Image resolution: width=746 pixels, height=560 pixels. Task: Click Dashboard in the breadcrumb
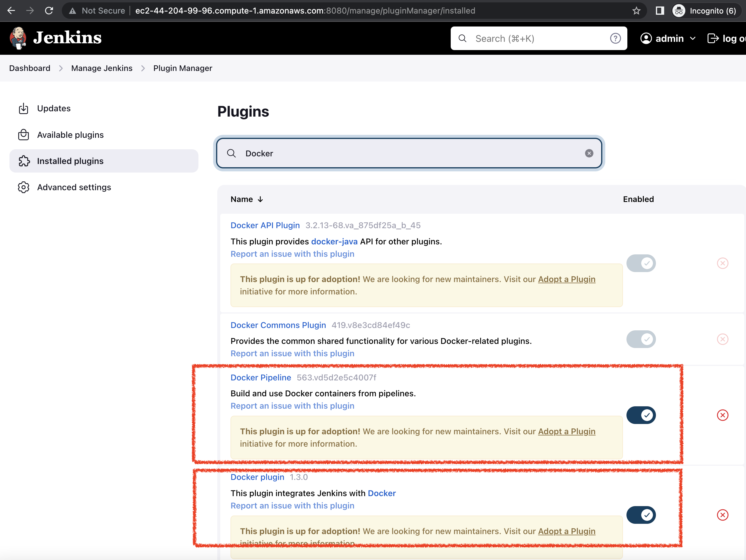coord(30,69)
